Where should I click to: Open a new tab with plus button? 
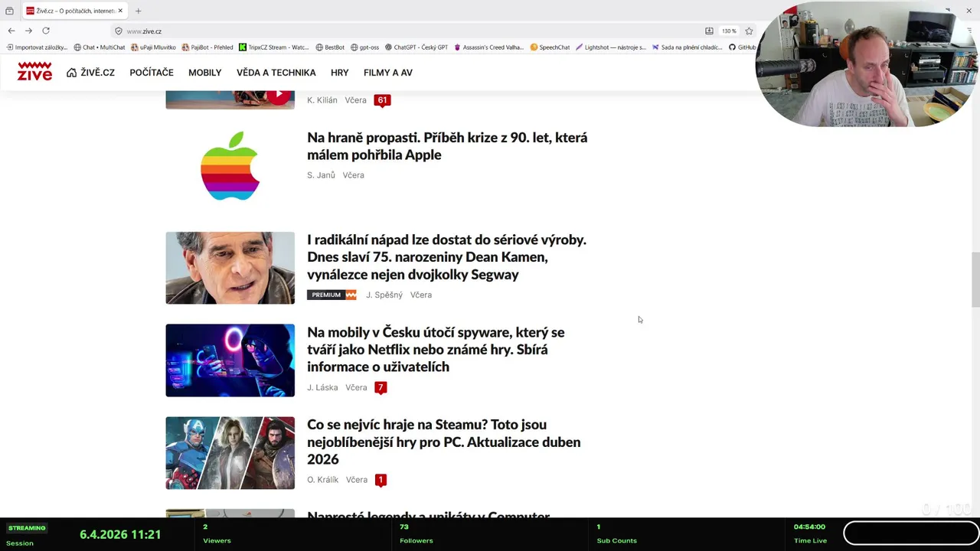(139, 11)
